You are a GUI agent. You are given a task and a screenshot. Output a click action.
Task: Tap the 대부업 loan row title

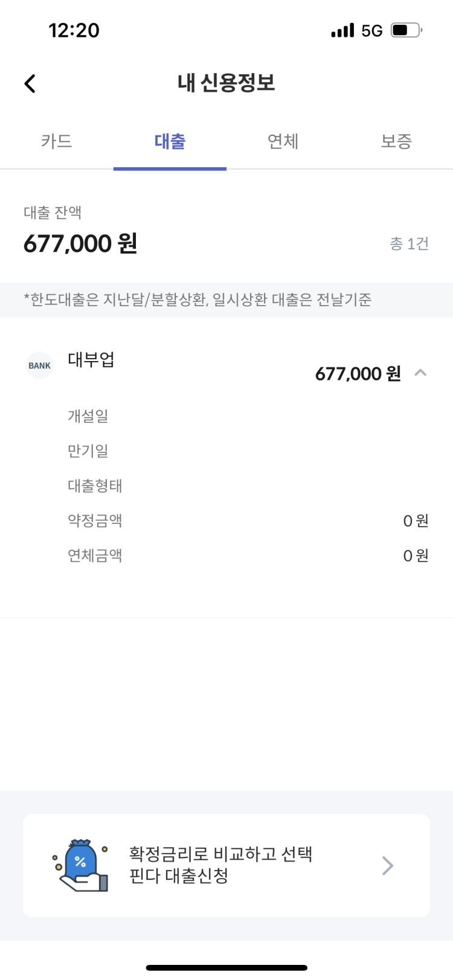click(91, 359)
